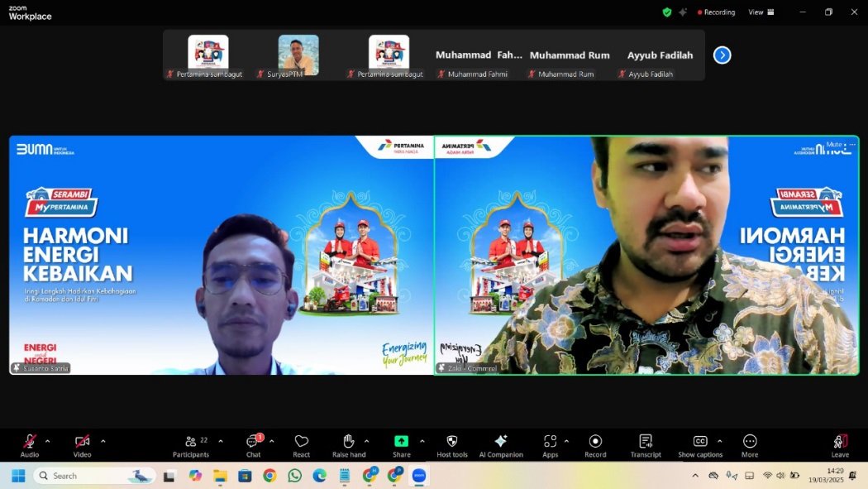Screen dimensions: 868x489
Task: Show next participants with blue arrow
Action: 722,55
